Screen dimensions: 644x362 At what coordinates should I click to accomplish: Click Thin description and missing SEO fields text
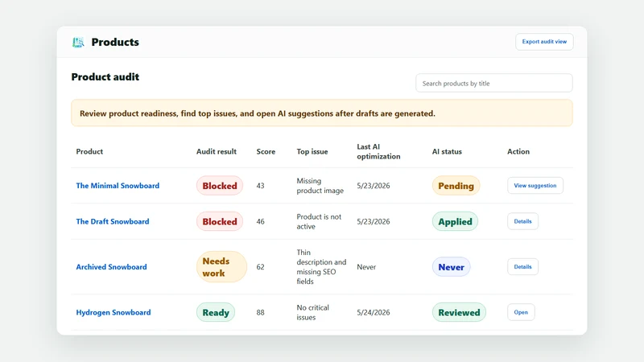[x=321, y=267]
